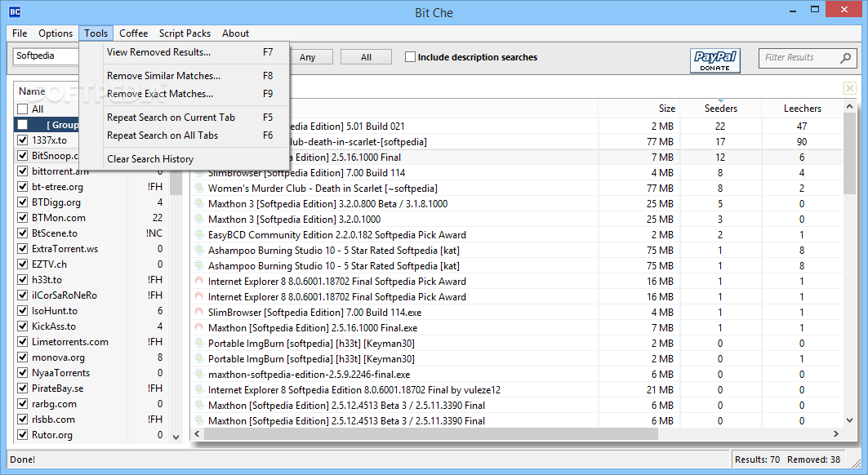Uncheck the KickAss.to checkbox
This screenshot has height=475, width=868.
coord(23,326)
